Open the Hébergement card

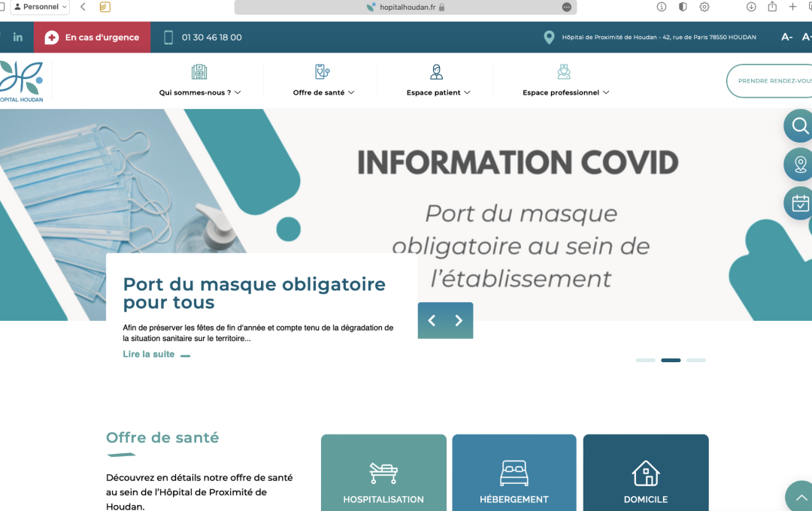(x=514, y=473)
